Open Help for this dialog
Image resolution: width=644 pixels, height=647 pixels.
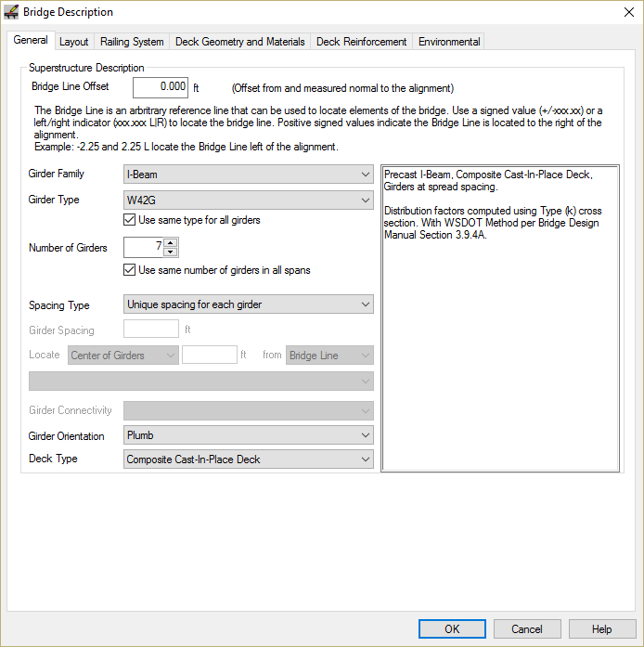(x=602, y=629)
